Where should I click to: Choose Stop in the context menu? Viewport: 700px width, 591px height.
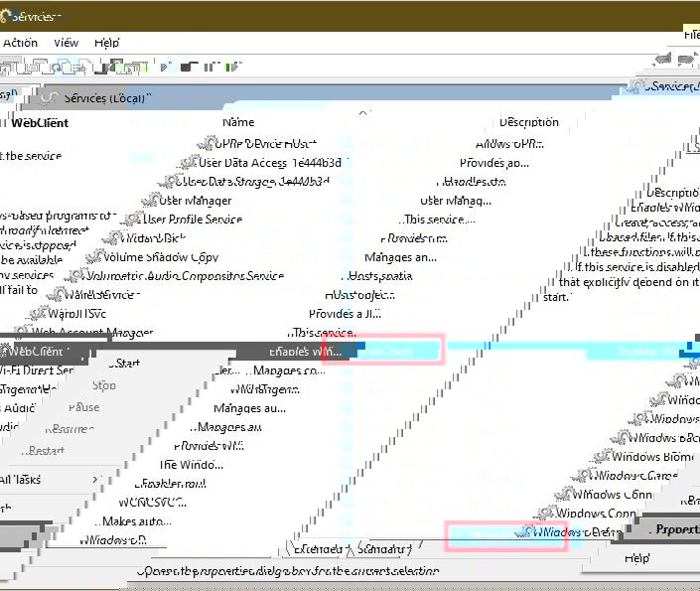click(x=104, y=385)
